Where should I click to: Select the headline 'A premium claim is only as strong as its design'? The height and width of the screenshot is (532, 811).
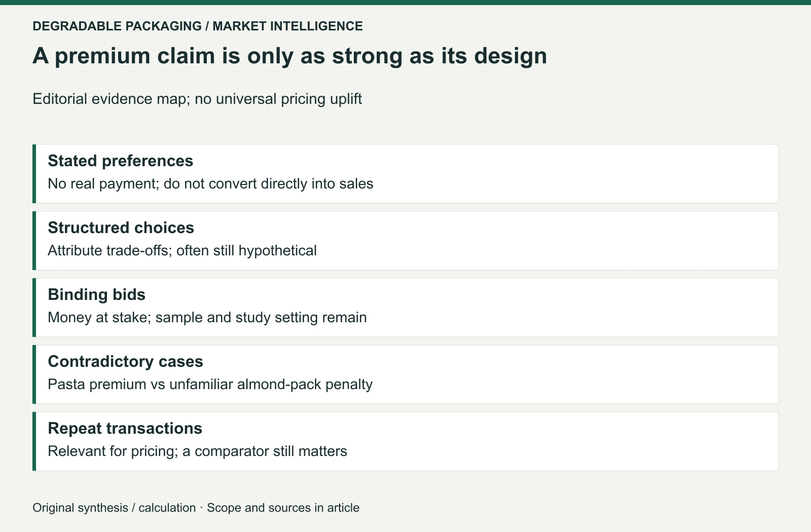pyautogui.click(x=290, y=56)
